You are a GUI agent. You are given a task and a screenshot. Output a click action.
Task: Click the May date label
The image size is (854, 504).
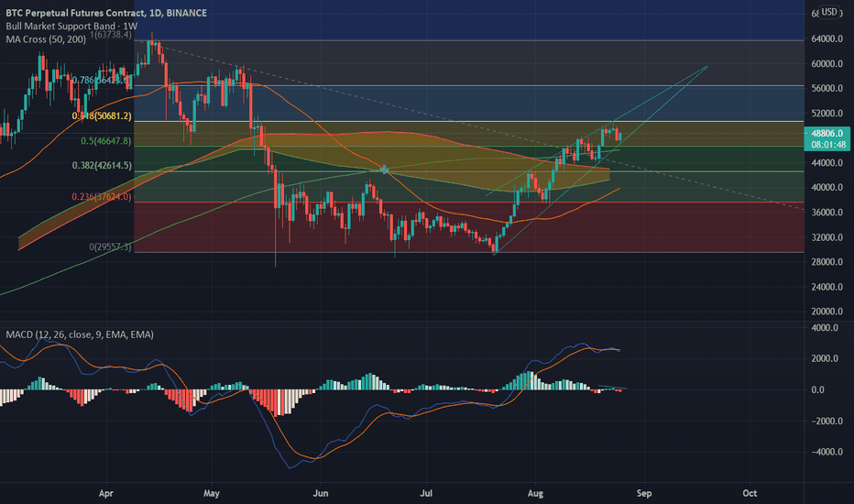click(212, 494)
